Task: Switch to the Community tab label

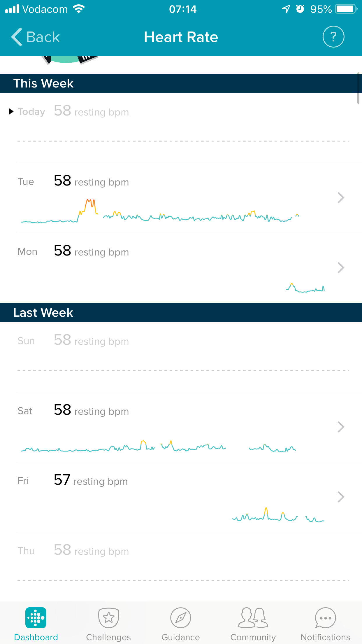Action: 253,637
